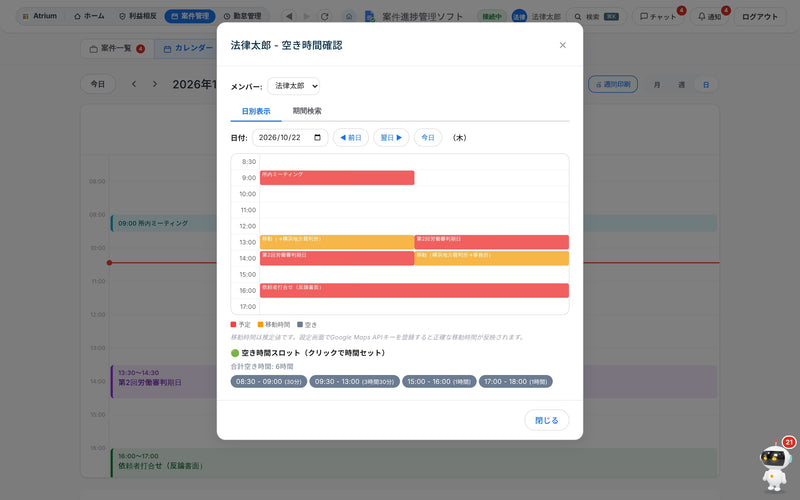Select the 16:00 依頼者打合せ red block

[x=414, y=290]
